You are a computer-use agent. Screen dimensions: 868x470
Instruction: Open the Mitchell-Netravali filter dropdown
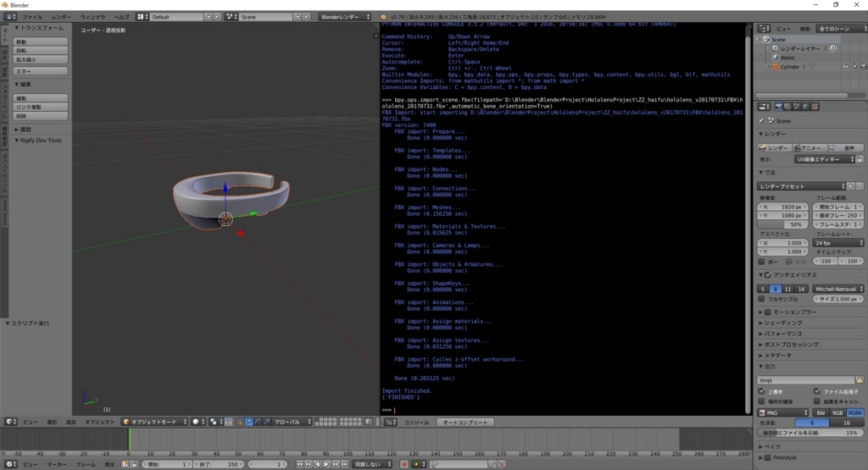(x=838, y=289)
